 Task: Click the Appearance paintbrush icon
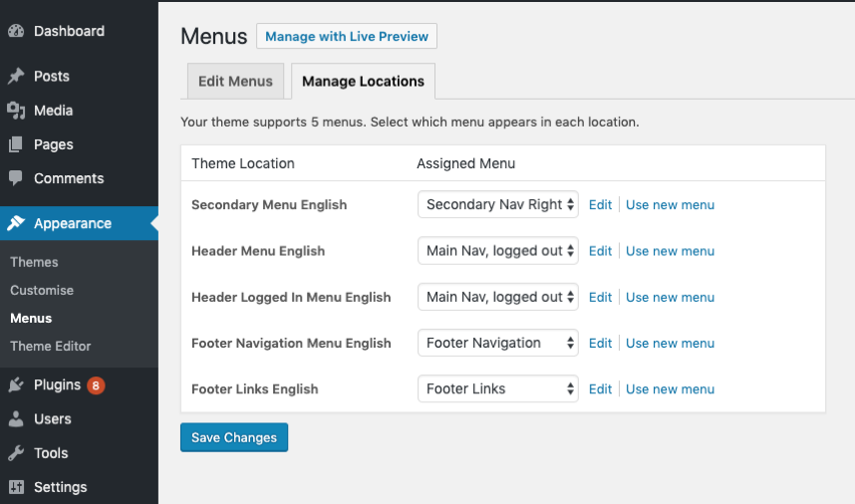point(16,223)
